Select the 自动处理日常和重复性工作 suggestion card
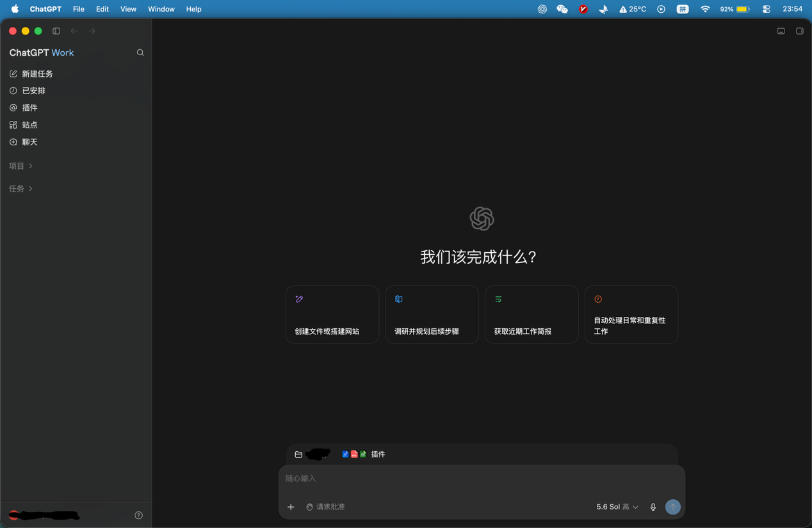This screenshot has width=812, height=528. point(631,314)
